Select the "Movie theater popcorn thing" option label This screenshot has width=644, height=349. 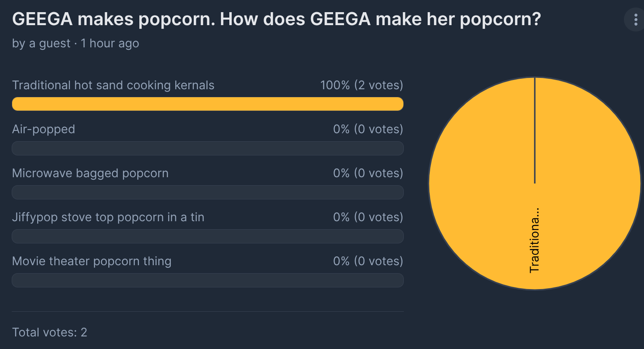[x=92, y=261]
